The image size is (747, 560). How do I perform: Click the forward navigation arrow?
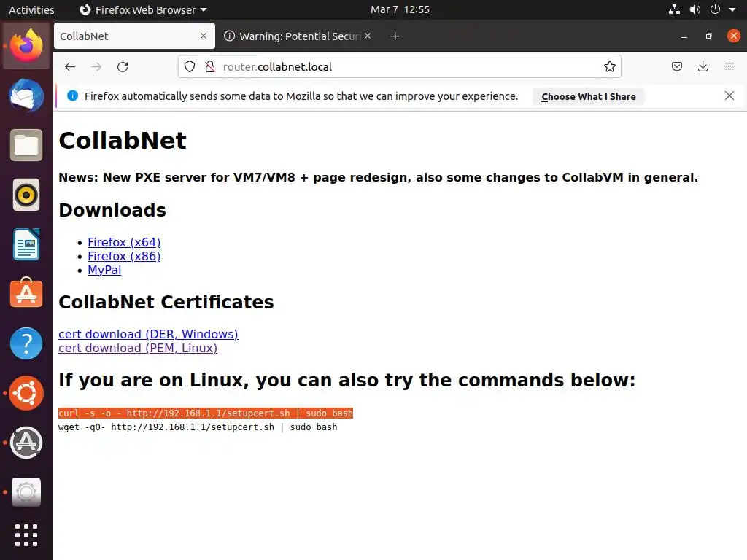click(96, 67)
